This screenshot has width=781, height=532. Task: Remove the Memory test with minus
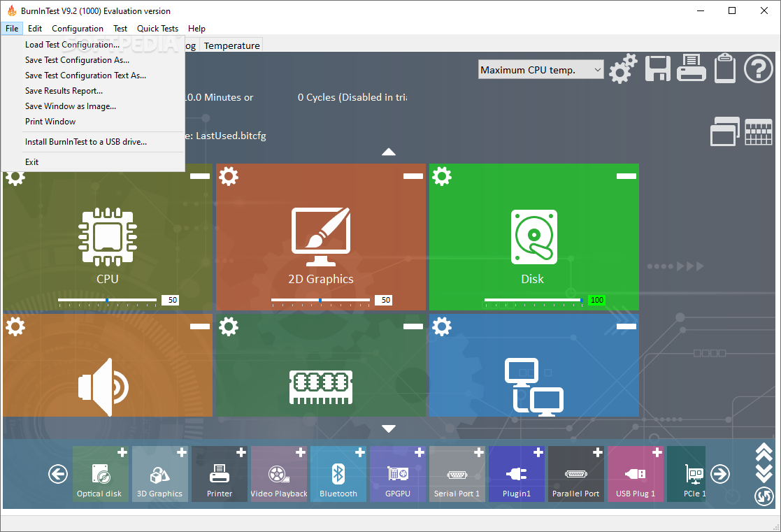click(x=413, y=326)
